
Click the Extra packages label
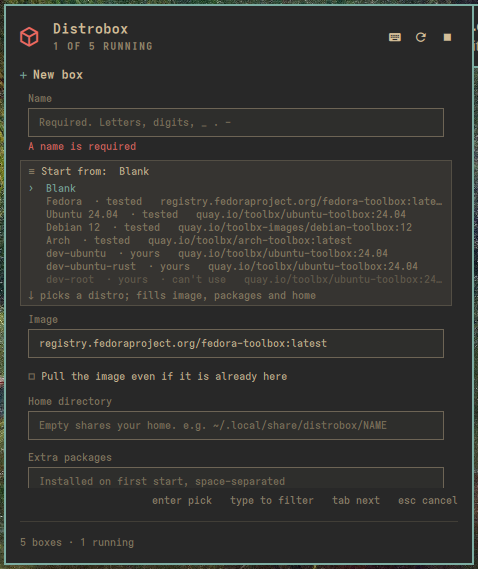(x=70, y=457)
